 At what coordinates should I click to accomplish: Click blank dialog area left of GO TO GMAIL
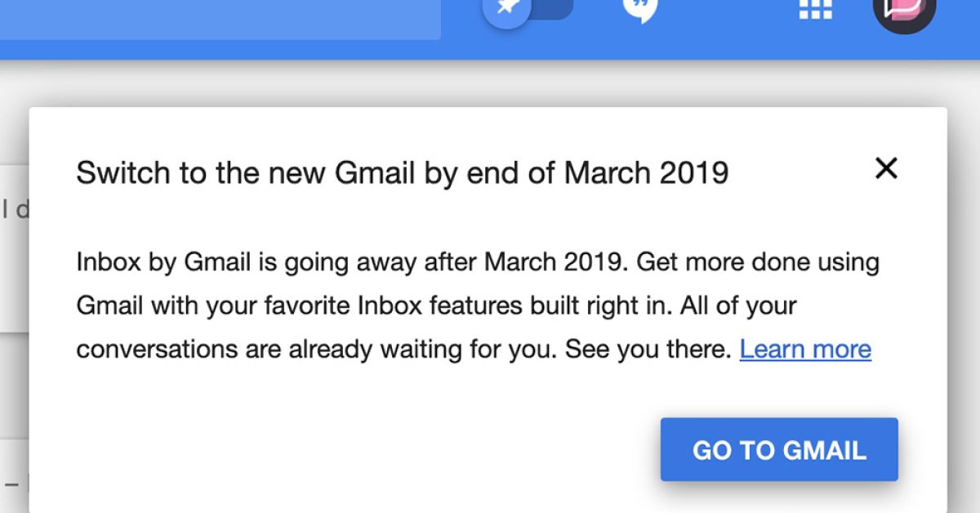[367, 449]
